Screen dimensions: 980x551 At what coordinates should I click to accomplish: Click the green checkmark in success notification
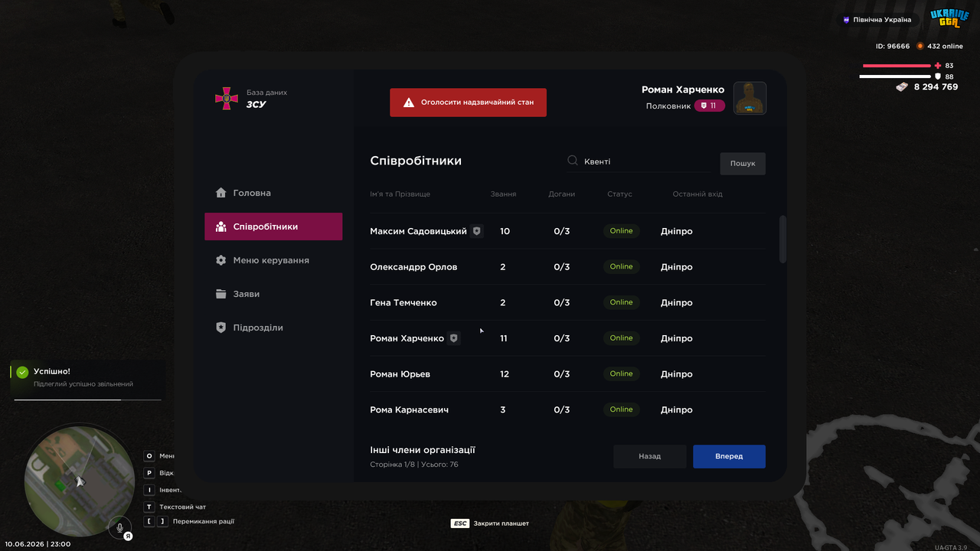22,372
